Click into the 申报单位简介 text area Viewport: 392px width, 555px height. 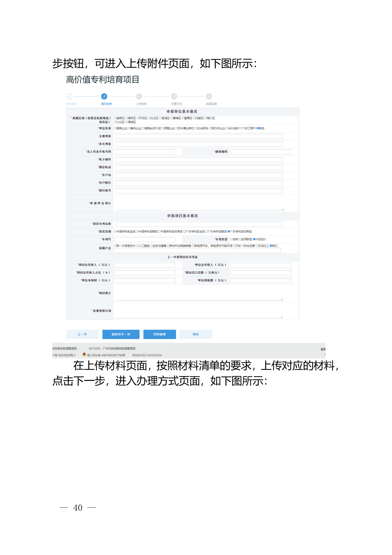[x=200, y=203]
